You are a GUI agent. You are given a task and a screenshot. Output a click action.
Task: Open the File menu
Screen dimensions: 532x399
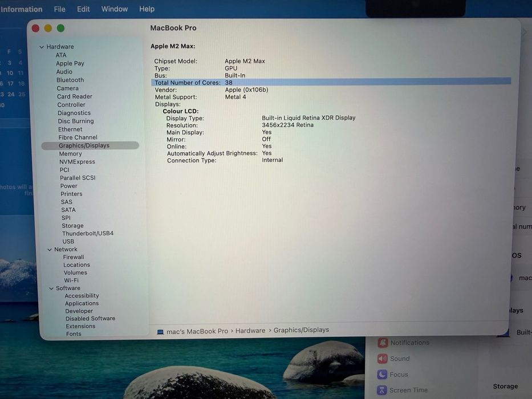tap(60, 9)
